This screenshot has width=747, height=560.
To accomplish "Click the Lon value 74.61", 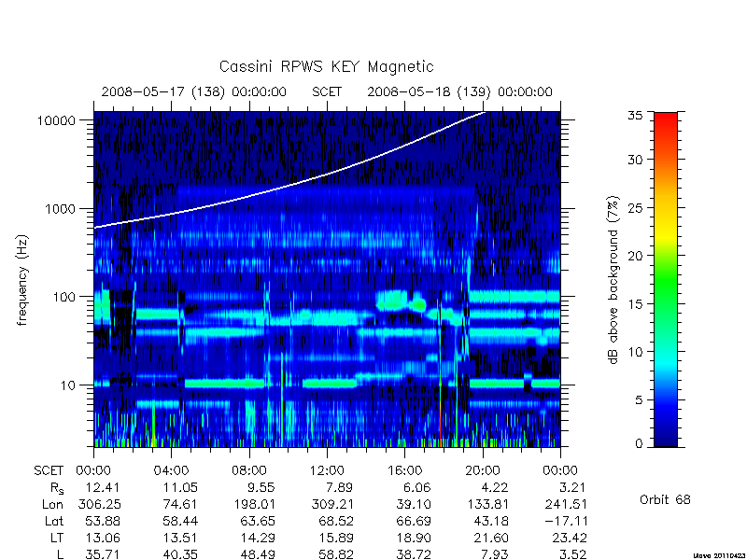I will (180, 504).
